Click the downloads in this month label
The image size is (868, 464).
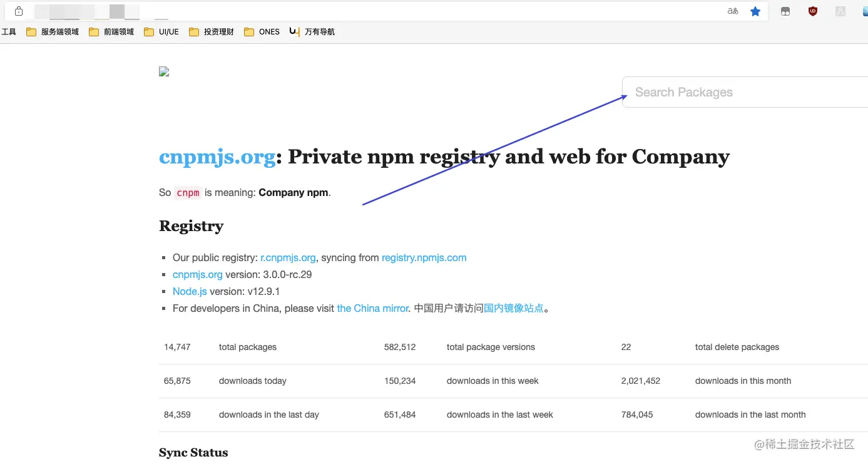point(743,381)
